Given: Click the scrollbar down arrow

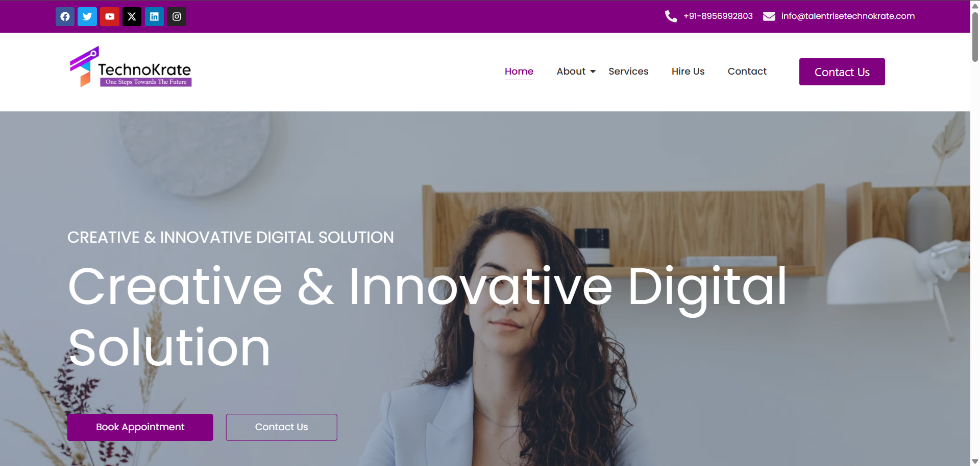Looking at the screenshot, I should click(975, 461).
